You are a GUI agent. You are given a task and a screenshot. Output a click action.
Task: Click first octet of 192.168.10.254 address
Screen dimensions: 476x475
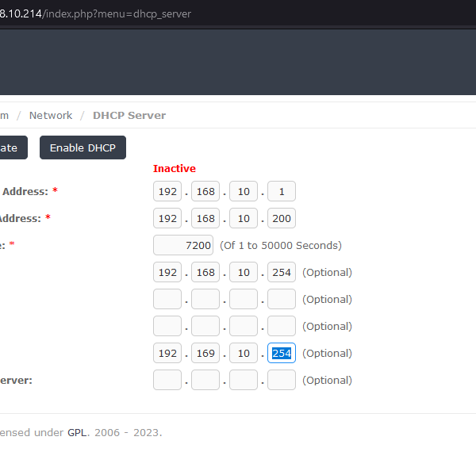[x=167, y=272]
